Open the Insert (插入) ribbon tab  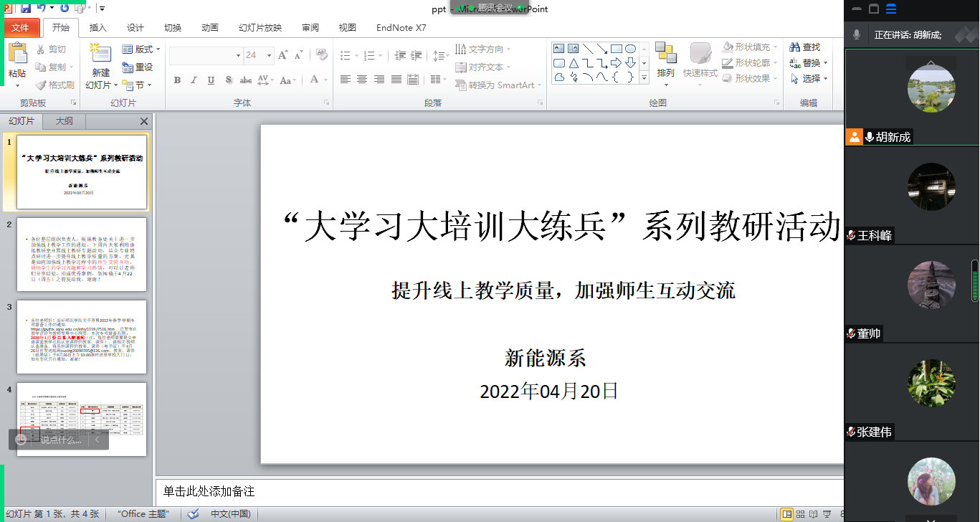(97, 28)
